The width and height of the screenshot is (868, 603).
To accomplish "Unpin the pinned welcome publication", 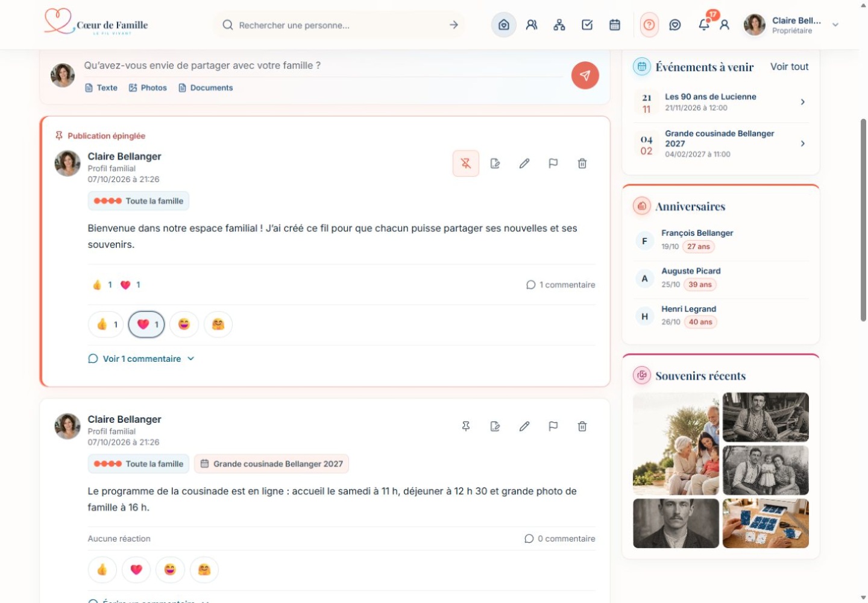I will [x=466, y=163].
